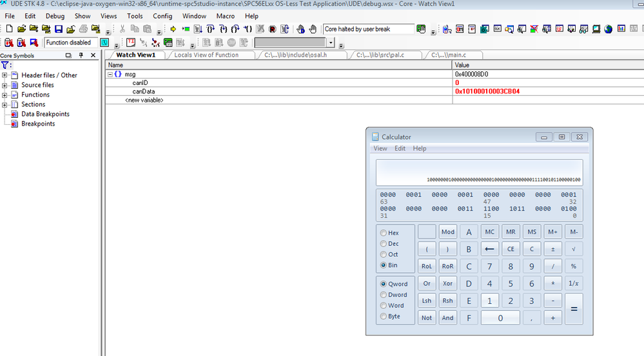Click the blue flag with red X icon

(x=34, y=42)
